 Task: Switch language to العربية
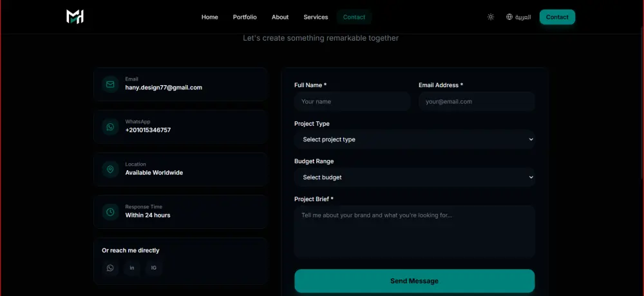pos(523,17)
